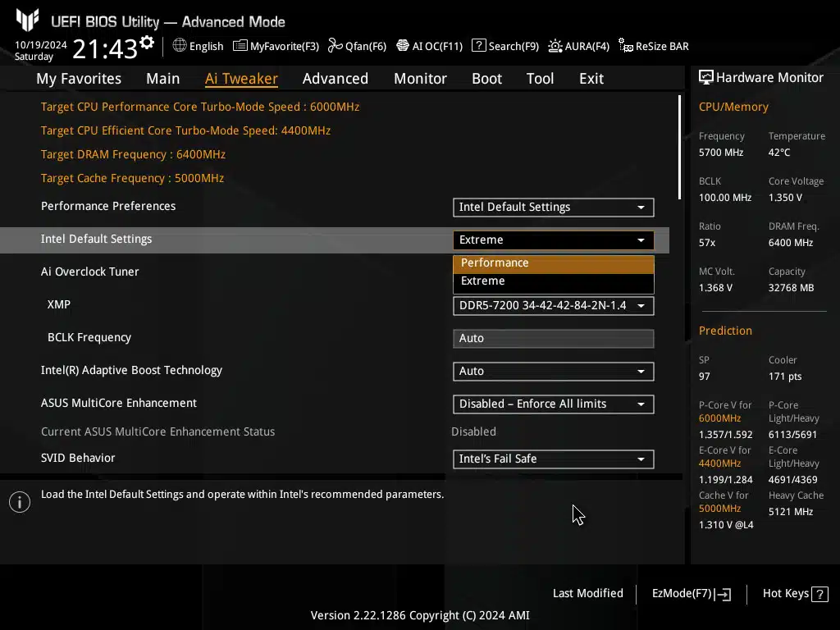840x630 pixels.
Task: Click Intel(R) Adaptive Boost Technology label
Action: pos(132,370)
